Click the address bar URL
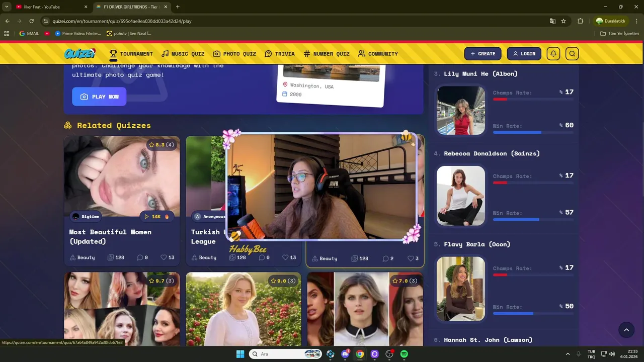Image resolution: width=644 pixels, height=362 pixels. point(122,21)
